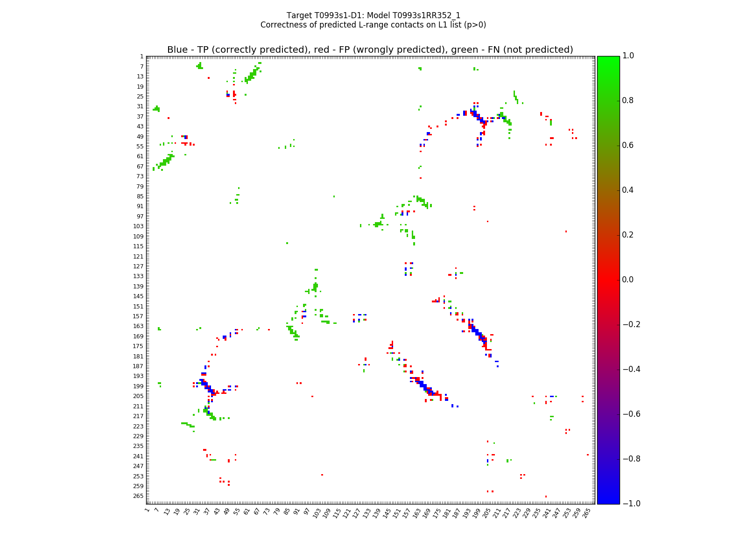
Task: Click the y-axis tick label 133
Action: coord(138,276)
